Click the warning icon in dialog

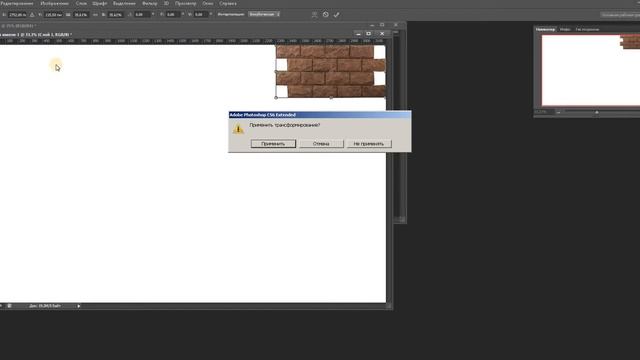point(238,129)
